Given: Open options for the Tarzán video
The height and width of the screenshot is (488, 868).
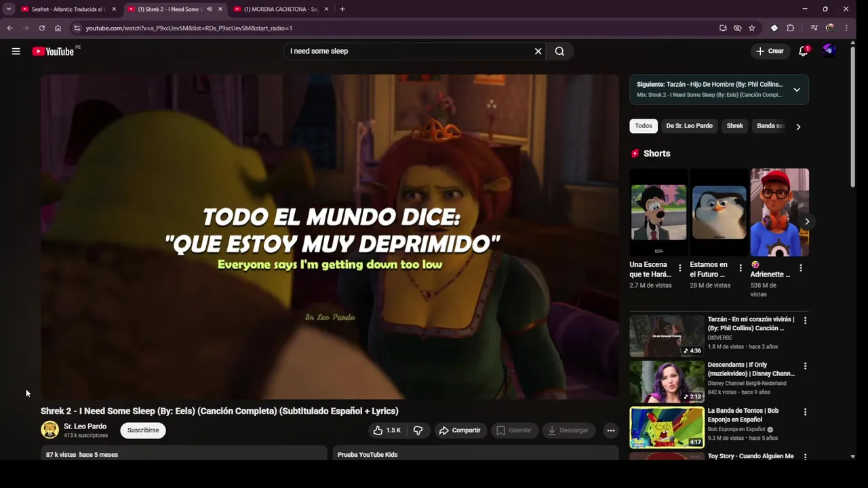Looking at the screenshot, I should click(805, 320).
